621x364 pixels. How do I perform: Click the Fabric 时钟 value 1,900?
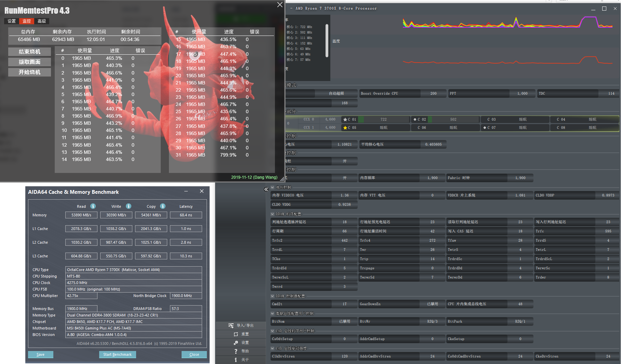(520, 178)
